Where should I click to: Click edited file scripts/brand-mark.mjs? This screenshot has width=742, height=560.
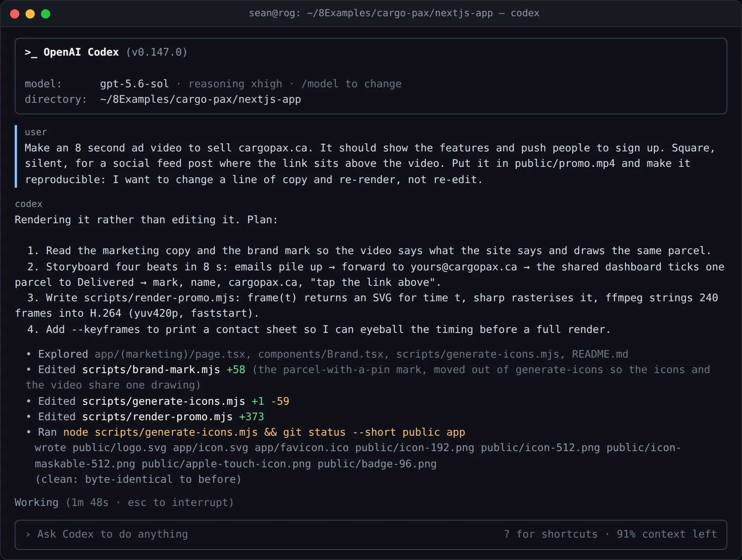[151, 370]
